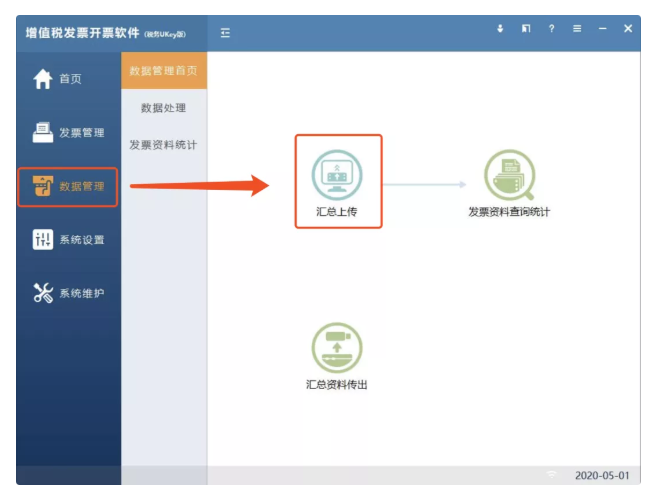Image resolution: width=650 pixels, height=491 pixels.
Task: Click the 发票资料查询统计 text label
Action: point(509,212)
